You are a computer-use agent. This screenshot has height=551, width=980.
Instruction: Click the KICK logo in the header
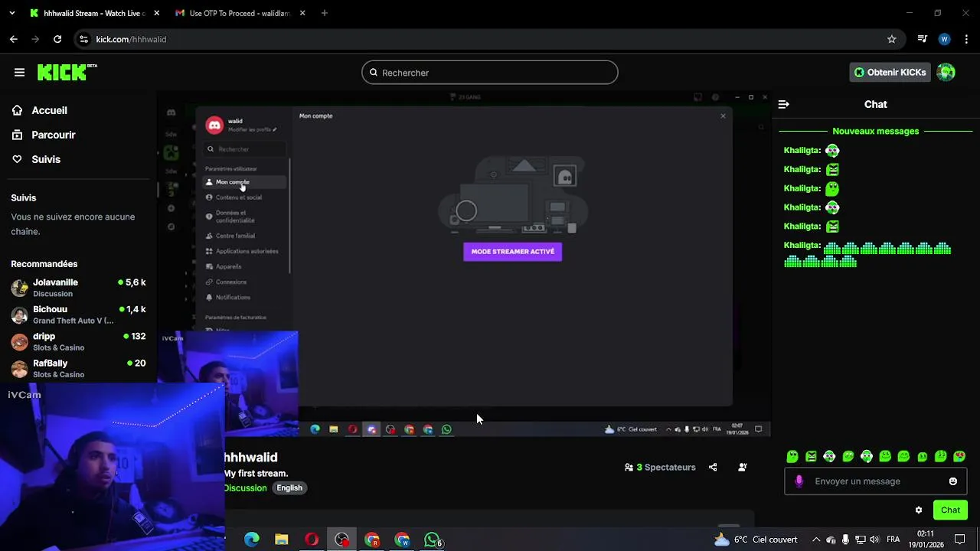(67, 72)
